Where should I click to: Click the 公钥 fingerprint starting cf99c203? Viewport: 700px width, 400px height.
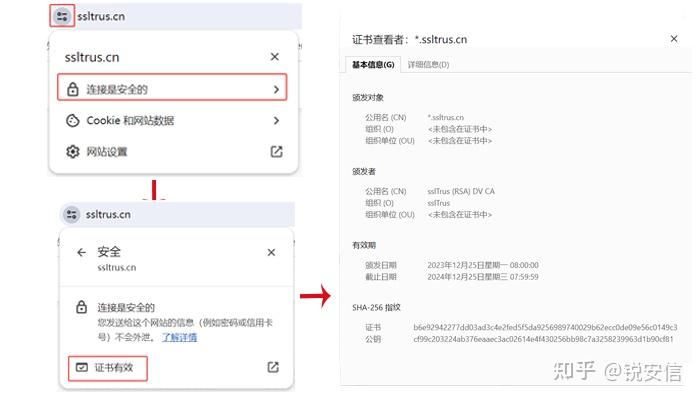(543, 339)
